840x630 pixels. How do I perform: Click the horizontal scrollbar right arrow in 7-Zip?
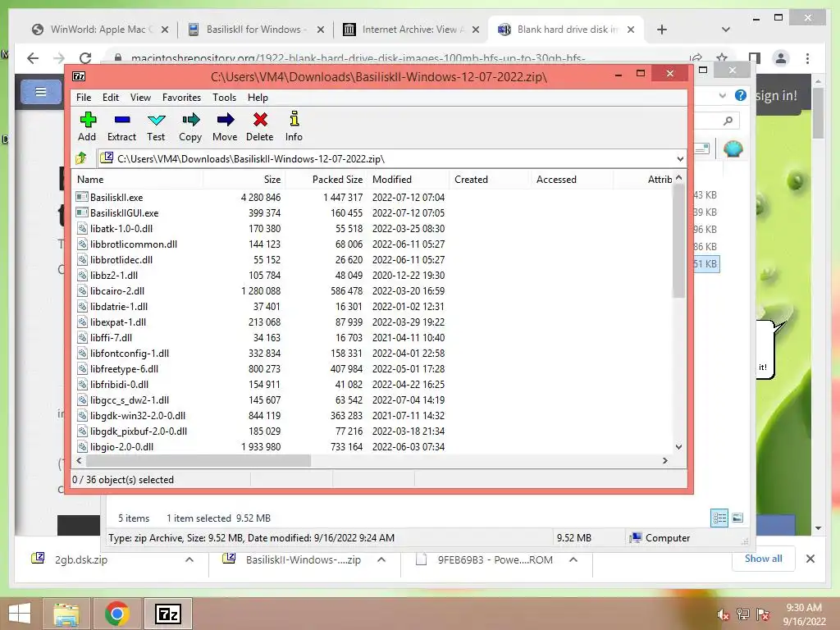click(x=664, y=460)
